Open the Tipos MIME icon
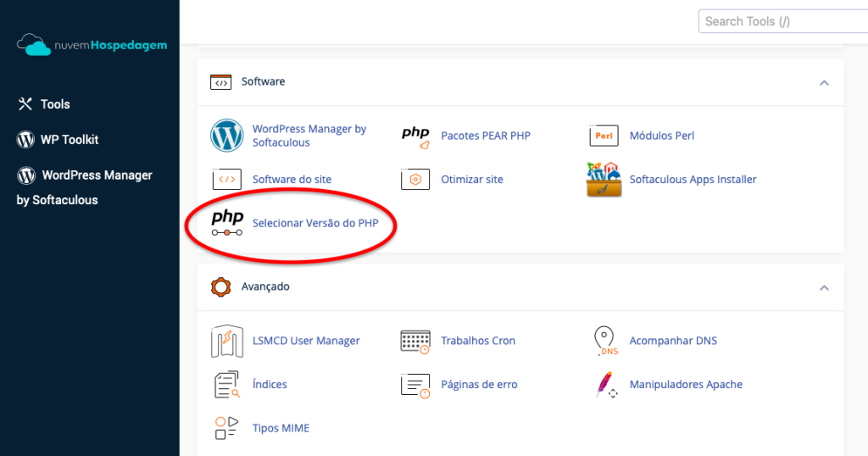Image resolution: width=868 pixels, height=456 pixels. click(x=226, y=428)
